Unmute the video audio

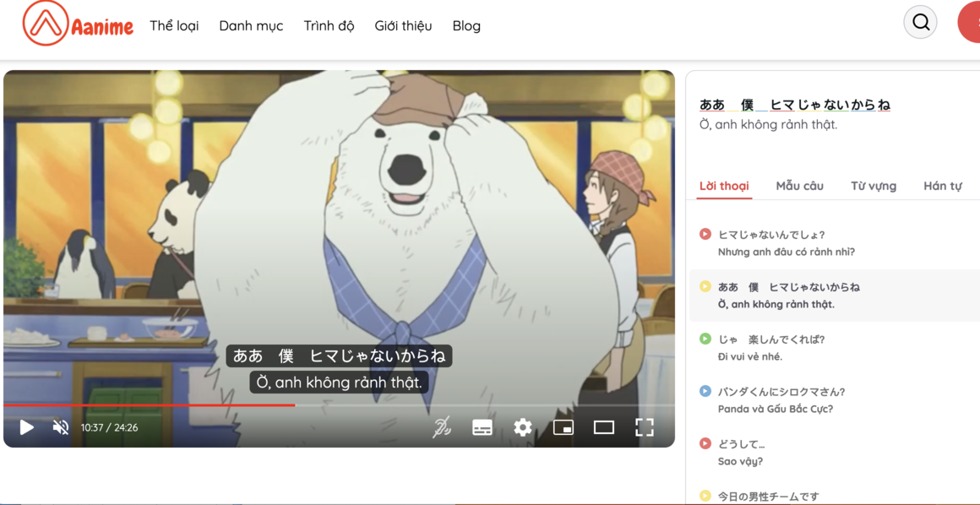(x=59, y=427)
